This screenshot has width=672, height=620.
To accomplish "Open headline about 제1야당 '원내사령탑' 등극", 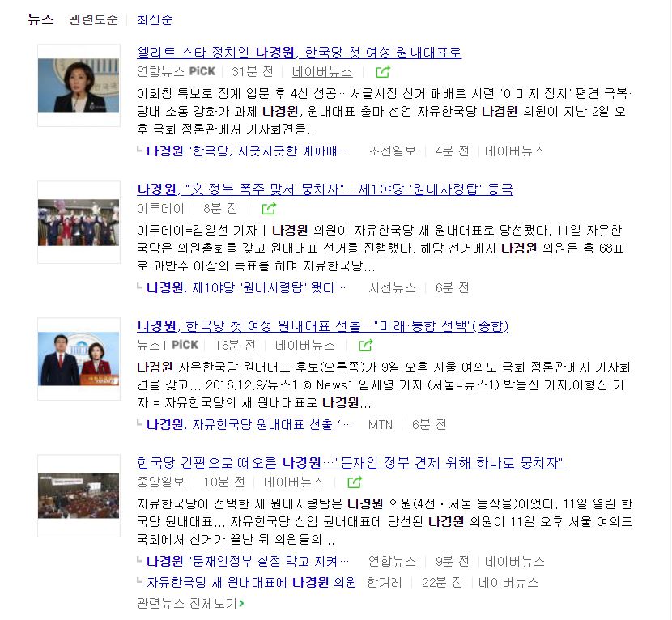I will click(325, 189).
